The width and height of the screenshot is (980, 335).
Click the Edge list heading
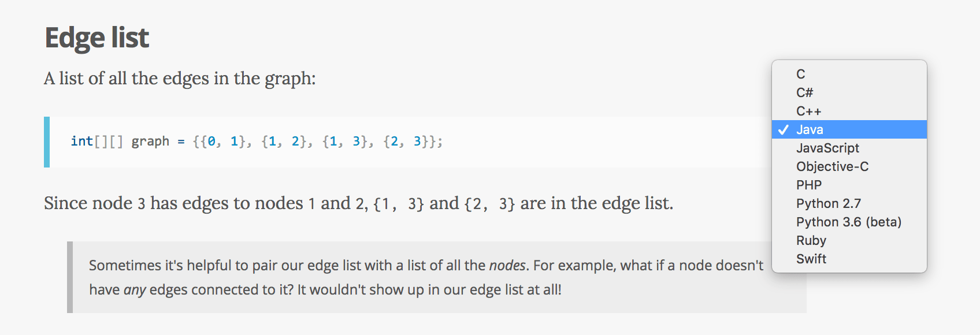(96, 38)
